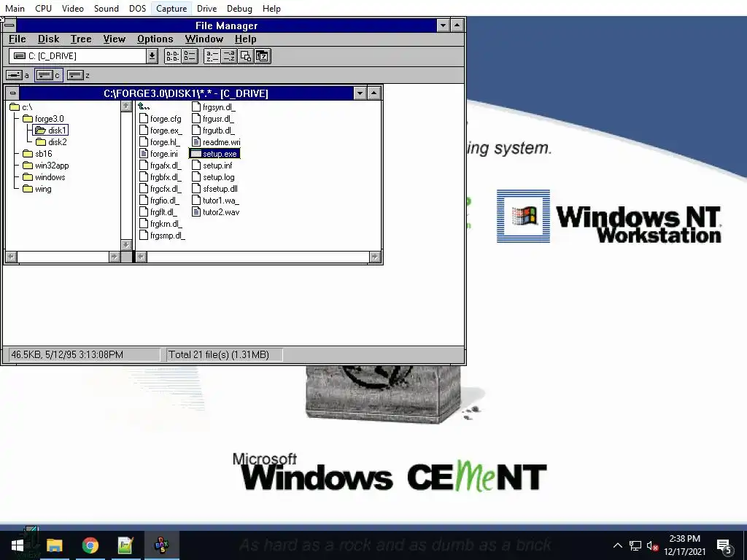Click the name-only file view toolbar button
Image resolution: width=747 pixels, height=560 pixels.
tap(172, 56)
